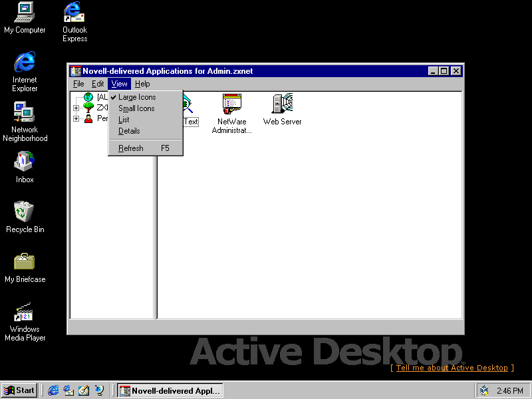
Task: Open the Edit menu
Action: click(98, 84)
